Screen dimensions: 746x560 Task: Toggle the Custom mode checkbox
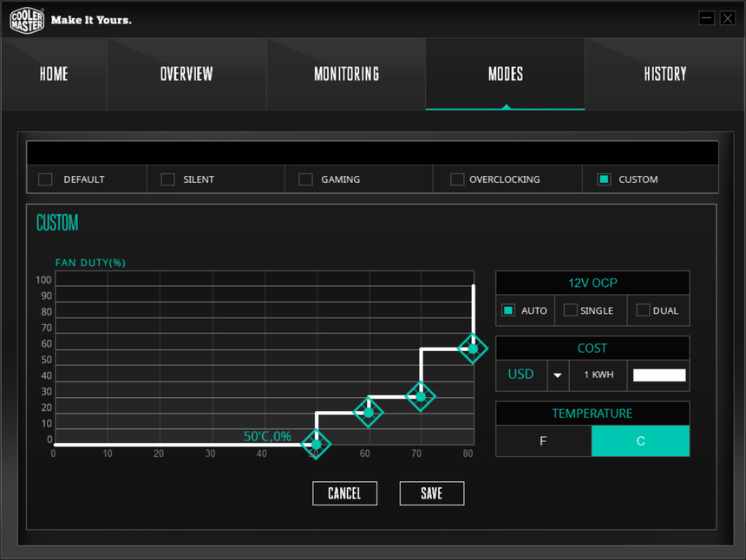coord(604,179)
